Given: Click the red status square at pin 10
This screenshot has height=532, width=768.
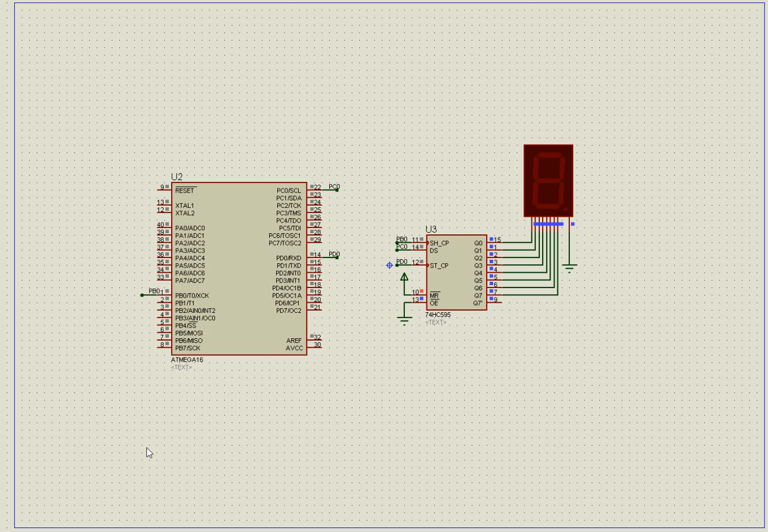Looking at the screenshot, I should [x=421, y=291].
